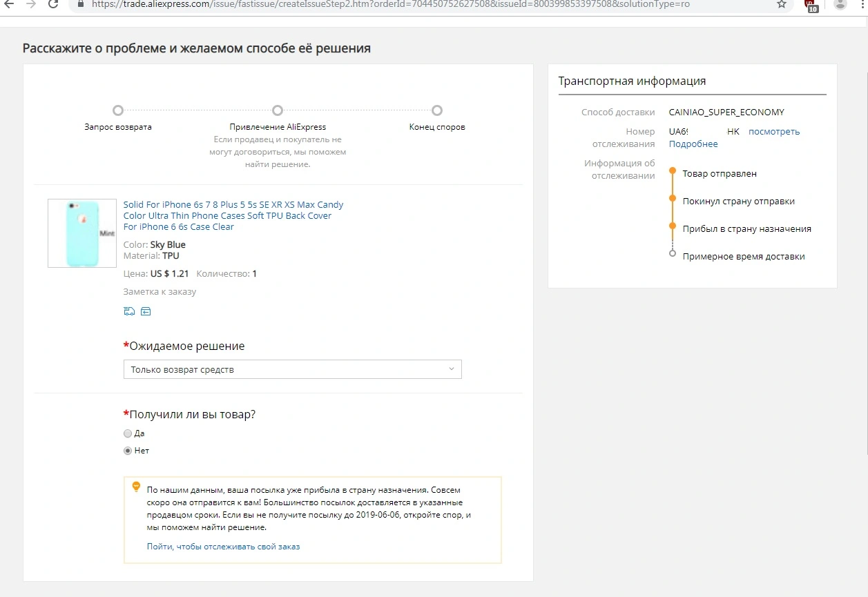This screenshot has width=868, height=597.
Task: Open the red extension icon with badge 10
Action: 811,6
